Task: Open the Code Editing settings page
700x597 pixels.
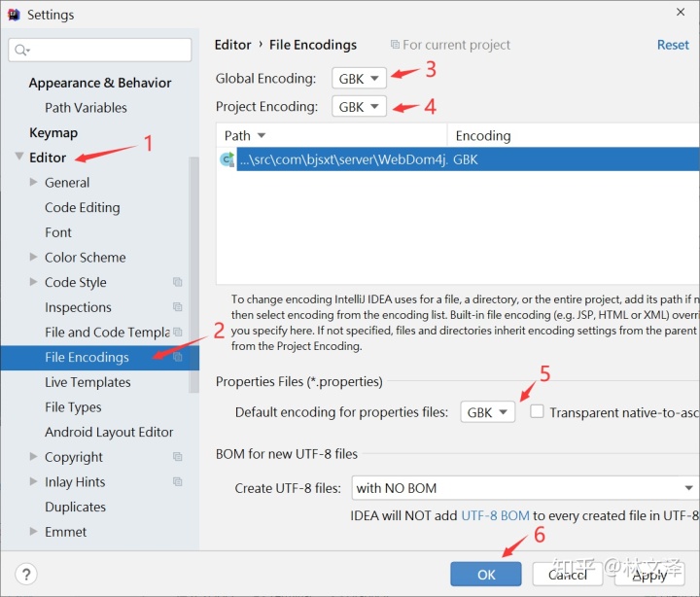Action: 82,208
